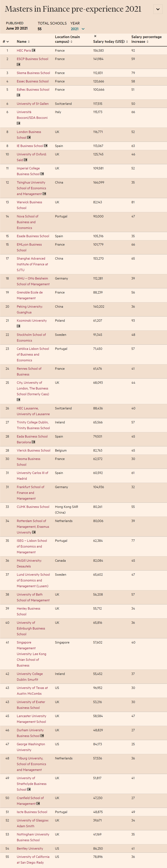
Task: Open the profile icon beside Imperial College Business School
Action: [42, 174]
